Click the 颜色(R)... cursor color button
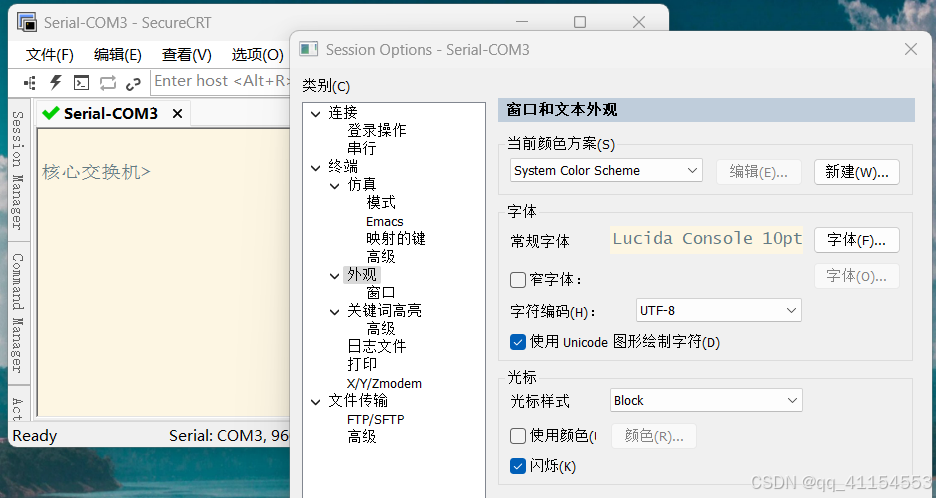The height and width of the screenshot is (498, 936). pos(654,436)
